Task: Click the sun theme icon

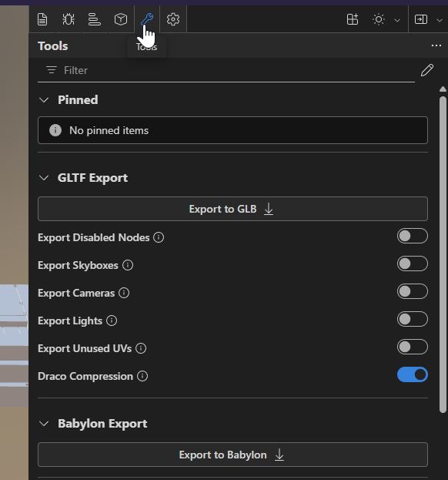Action: tap(379, 19)
